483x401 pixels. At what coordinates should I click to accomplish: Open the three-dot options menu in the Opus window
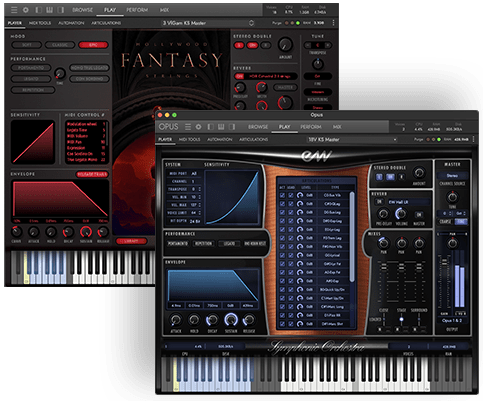(x=473, y=139)
